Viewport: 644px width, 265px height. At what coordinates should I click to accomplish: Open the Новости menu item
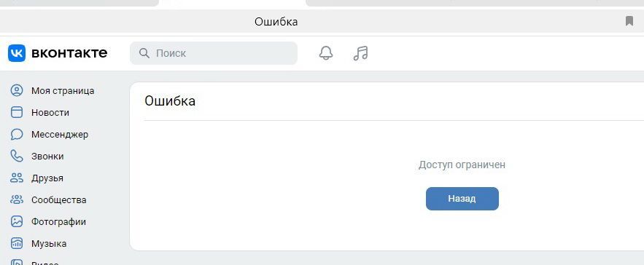click(x=50, y=112)
